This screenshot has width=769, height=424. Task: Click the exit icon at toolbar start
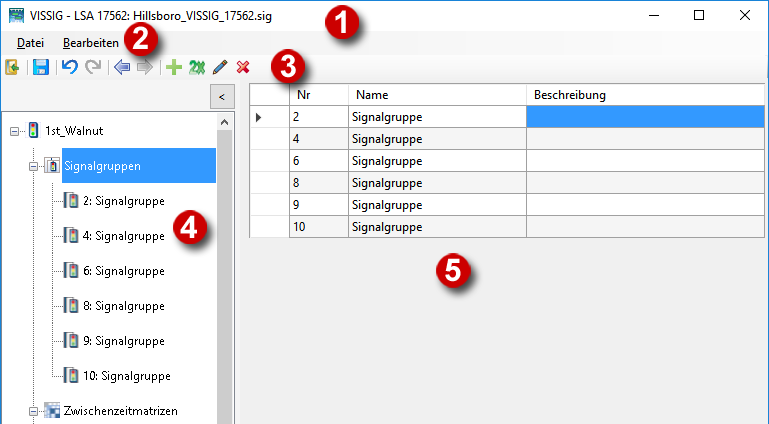point(13,67)
